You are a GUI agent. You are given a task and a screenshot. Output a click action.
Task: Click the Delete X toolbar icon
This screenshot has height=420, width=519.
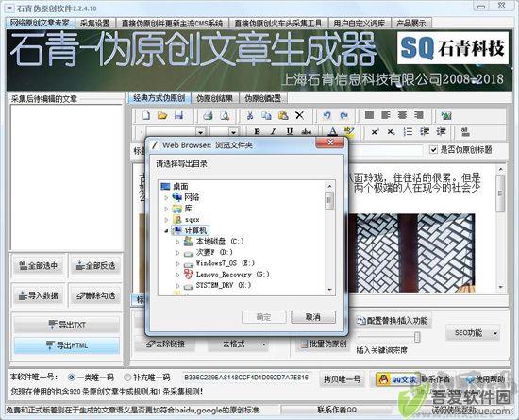(299, 115)
